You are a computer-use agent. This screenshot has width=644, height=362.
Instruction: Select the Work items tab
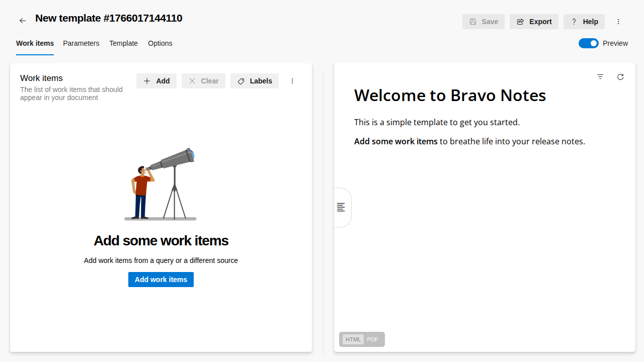35,43
